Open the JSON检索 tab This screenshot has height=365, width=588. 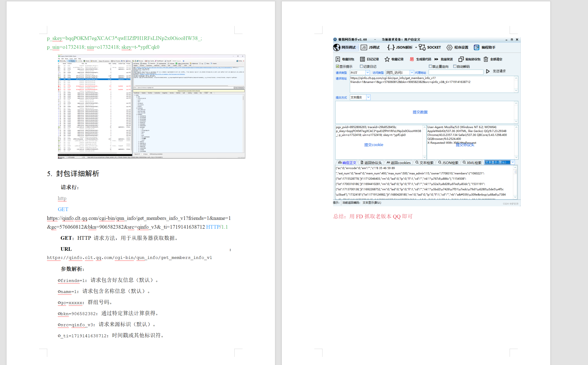click(x=448, y=163)
